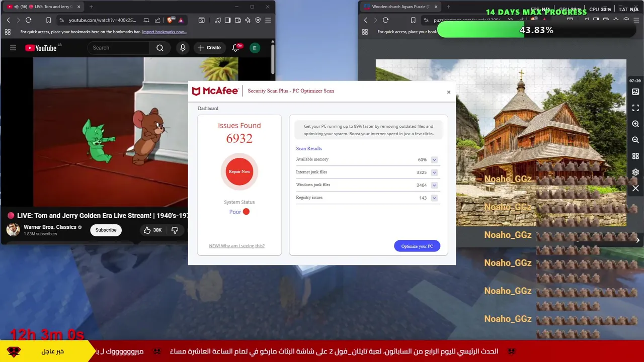Enter fullscreen in the puzzle toolbar
The image size is (644, 362).
(x=635, y=108)
